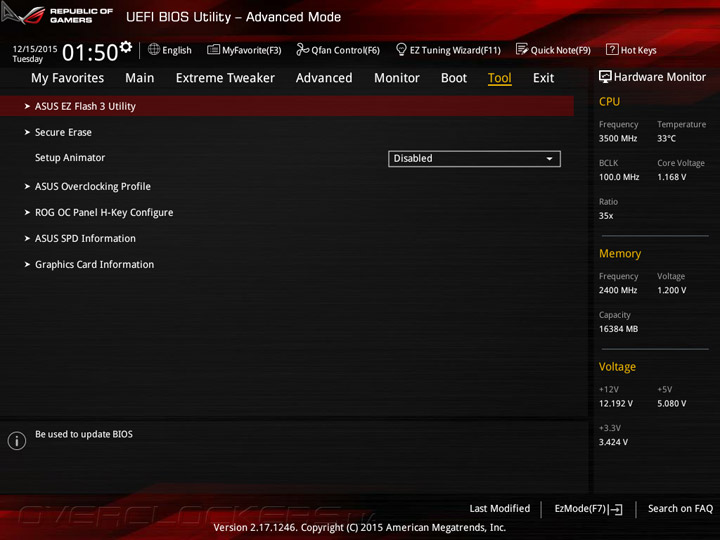Switch to the Monitor tab

point(397,78)
